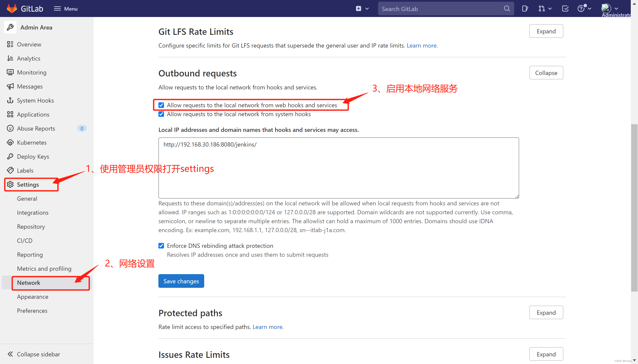Image resolution: width=638 pixels, height=364 pixels.
Task: Click the GitLab fox logo
Action: (x=12, y=8)
